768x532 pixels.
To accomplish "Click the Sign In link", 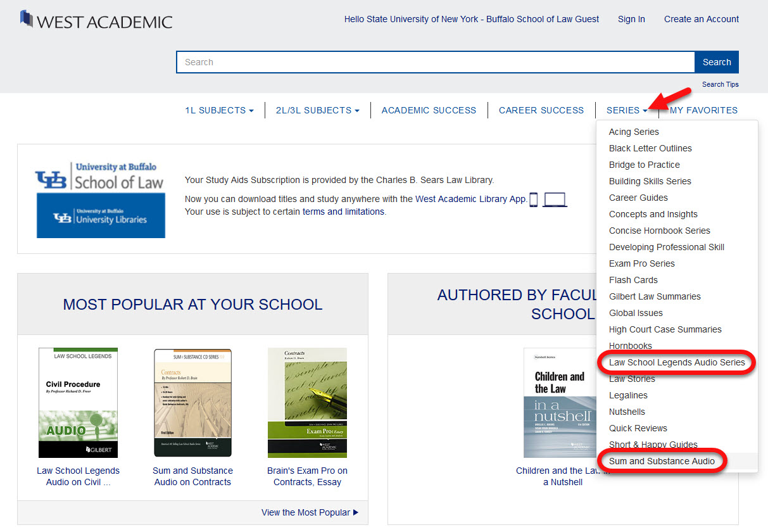I will pos(631,19).
